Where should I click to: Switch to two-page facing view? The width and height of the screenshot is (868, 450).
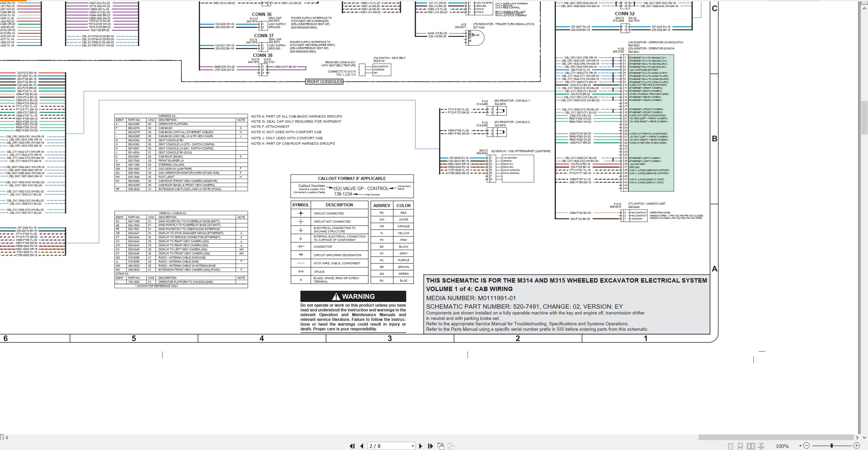[x=751, y=446]
